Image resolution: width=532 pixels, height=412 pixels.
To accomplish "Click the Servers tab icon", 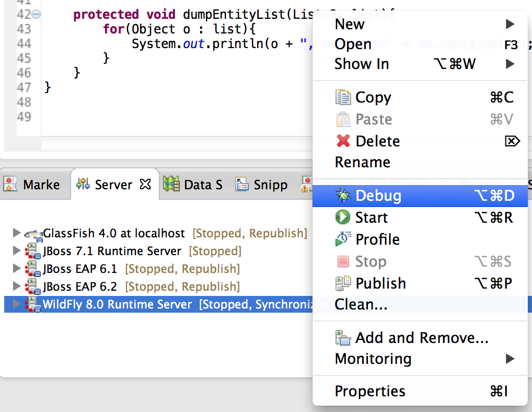I will point(83,184).
